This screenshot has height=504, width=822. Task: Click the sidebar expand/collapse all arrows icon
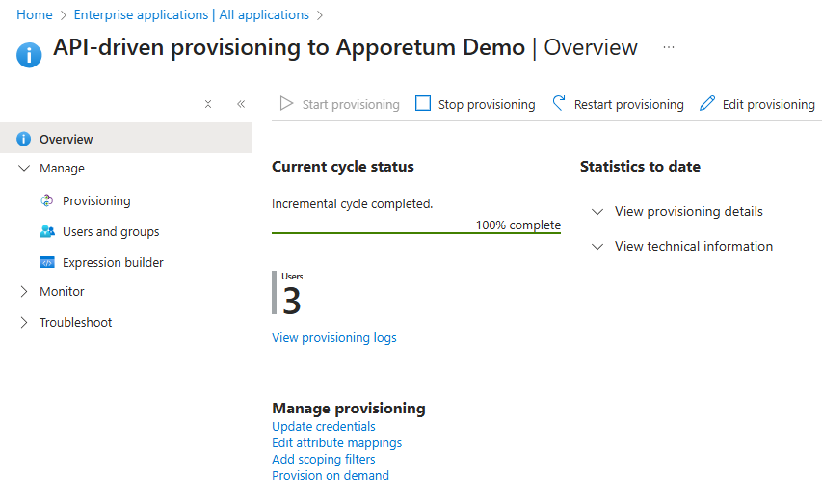208,104
